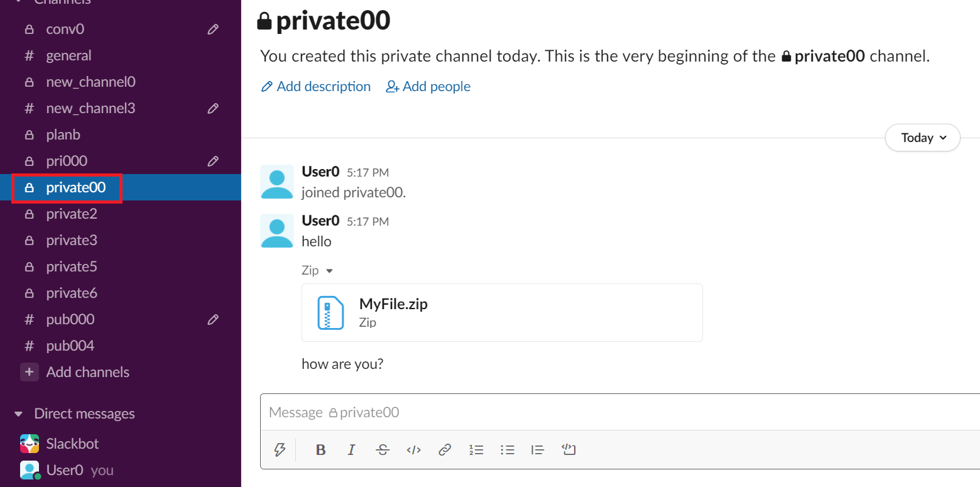Collapse the Direct messages section
980x487 pixels.
coord(19,414)
